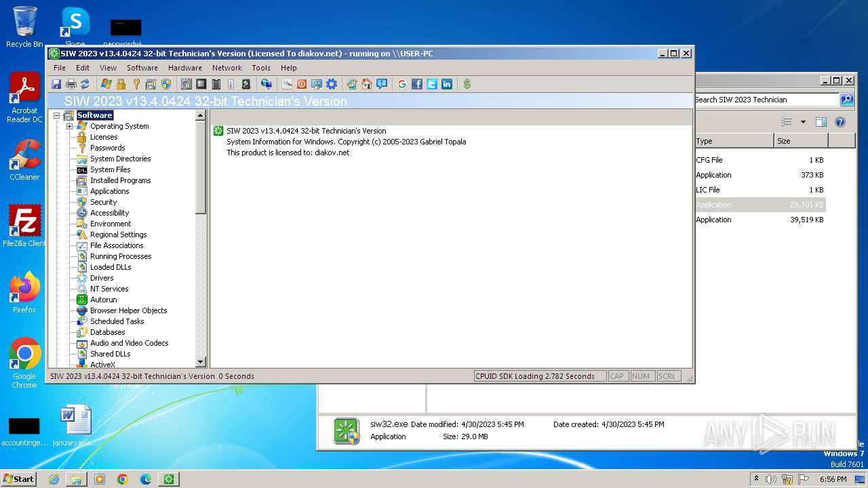Click the CPU chip toolbar icon
The width and height of the screenshot is (868, 488).
(x=201, y=84)
